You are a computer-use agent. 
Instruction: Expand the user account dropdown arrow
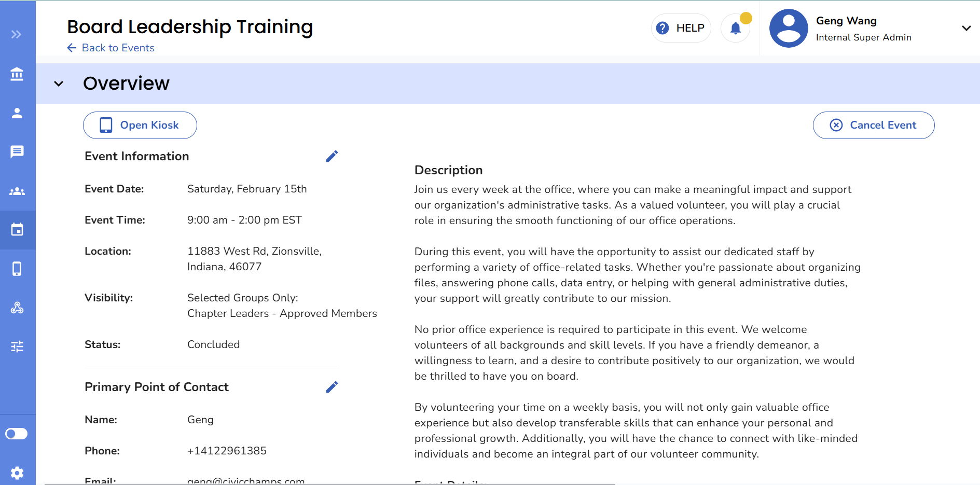coord(966,28)
